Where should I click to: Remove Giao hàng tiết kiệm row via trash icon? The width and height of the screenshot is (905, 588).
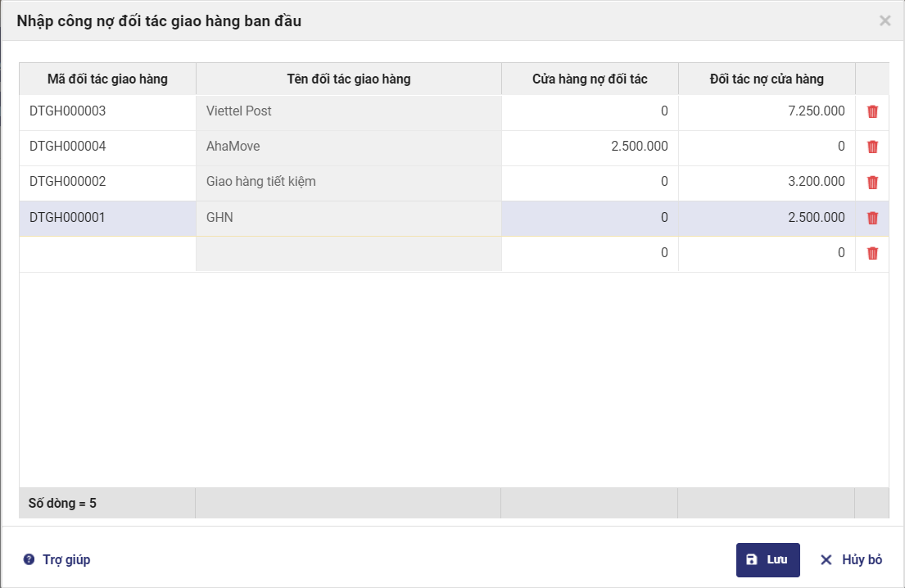point(872,182)
